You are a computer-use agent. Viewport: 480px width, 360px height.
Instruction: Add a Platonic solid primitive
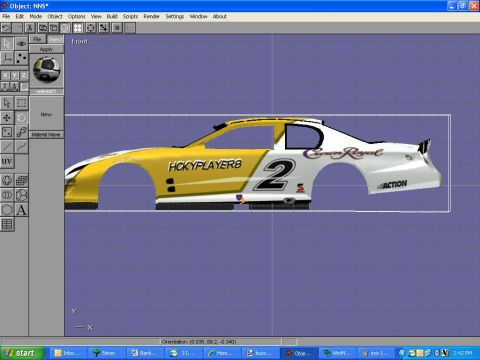pyautogui.click(x=21, y=195)
